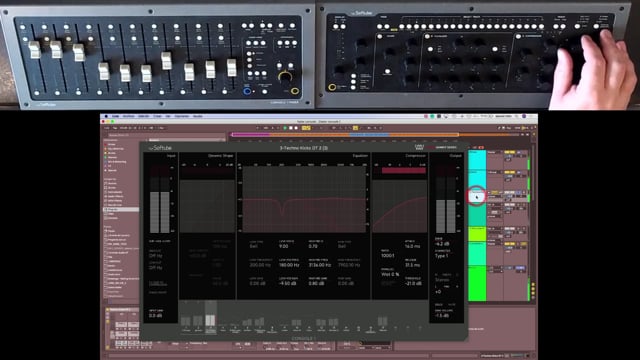Select the highlighted channel 3 meter in Console 1
Screen dimensions: 640x360
pos(211,319)
